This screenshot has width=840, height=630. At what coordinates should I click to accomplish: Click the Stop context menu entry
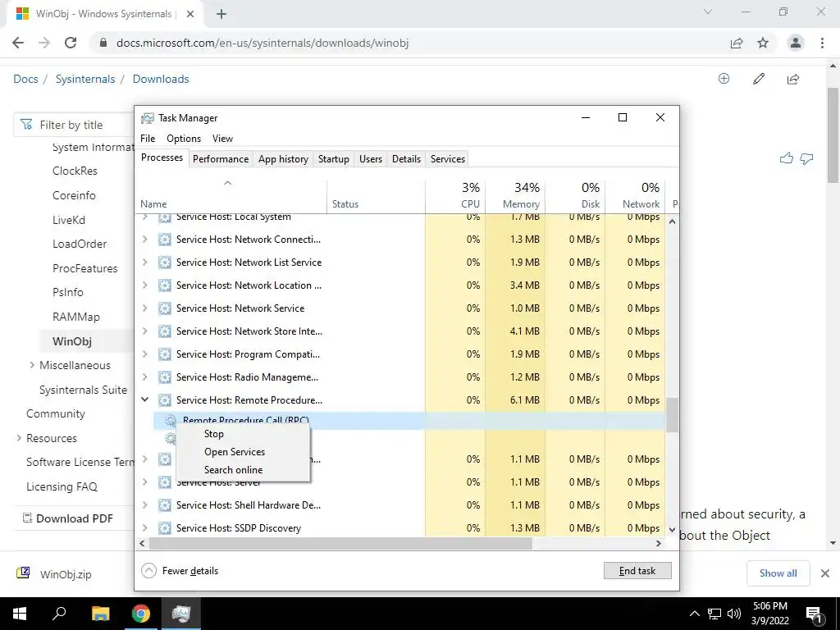[x=214, y=434]
